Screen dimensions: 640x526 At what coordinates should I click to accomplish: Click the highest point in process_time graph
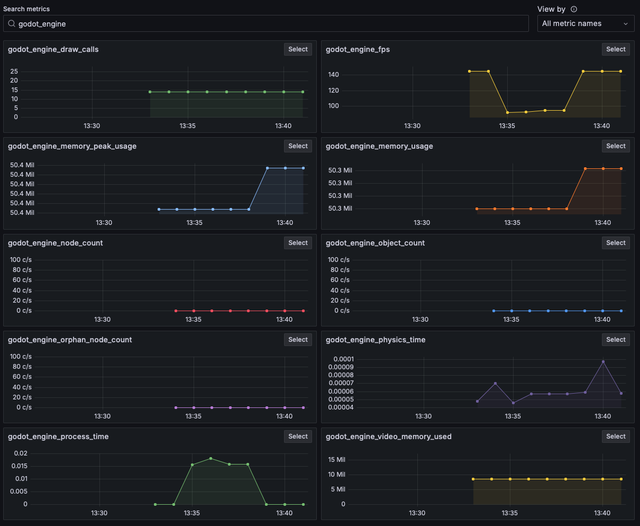click(x=211, y=459)
